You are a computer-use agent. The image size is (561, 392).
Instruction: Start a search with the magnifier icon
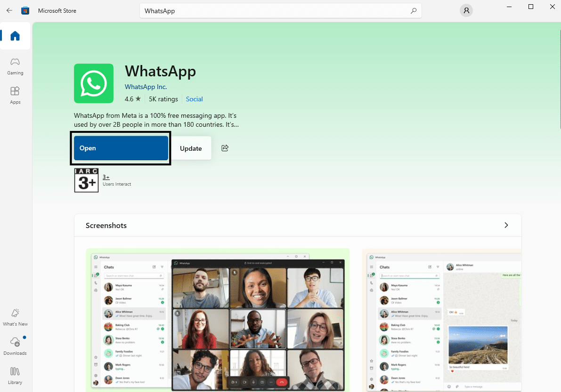point(413,10)
